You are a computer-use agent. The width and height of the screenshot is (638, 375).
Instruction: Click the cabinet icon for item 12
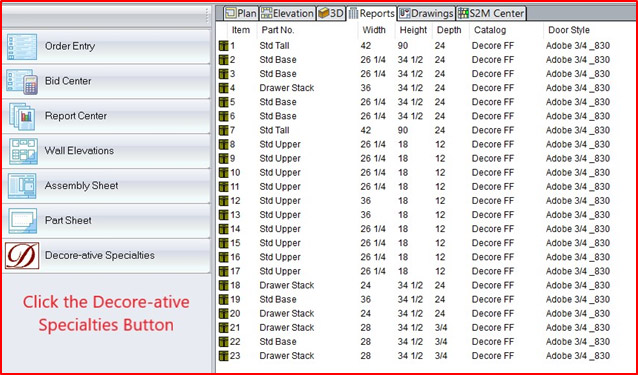(x=223, y=201)
